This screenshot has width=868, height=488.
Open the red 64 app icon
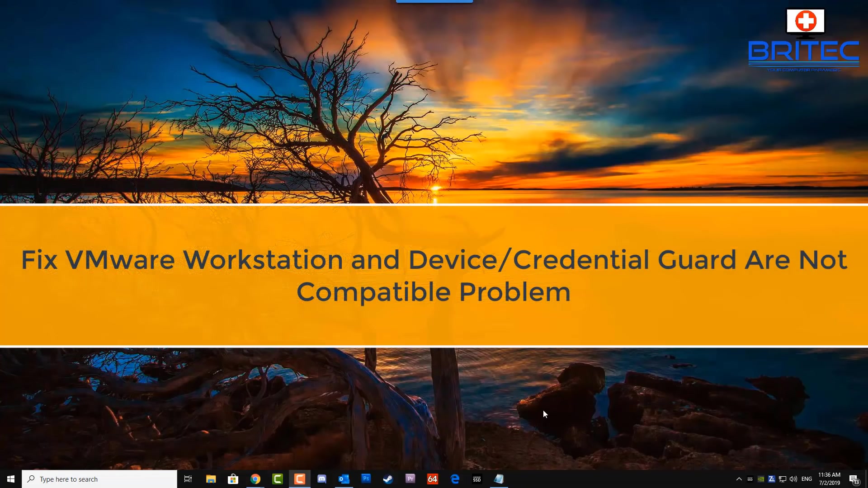[433, 479]
